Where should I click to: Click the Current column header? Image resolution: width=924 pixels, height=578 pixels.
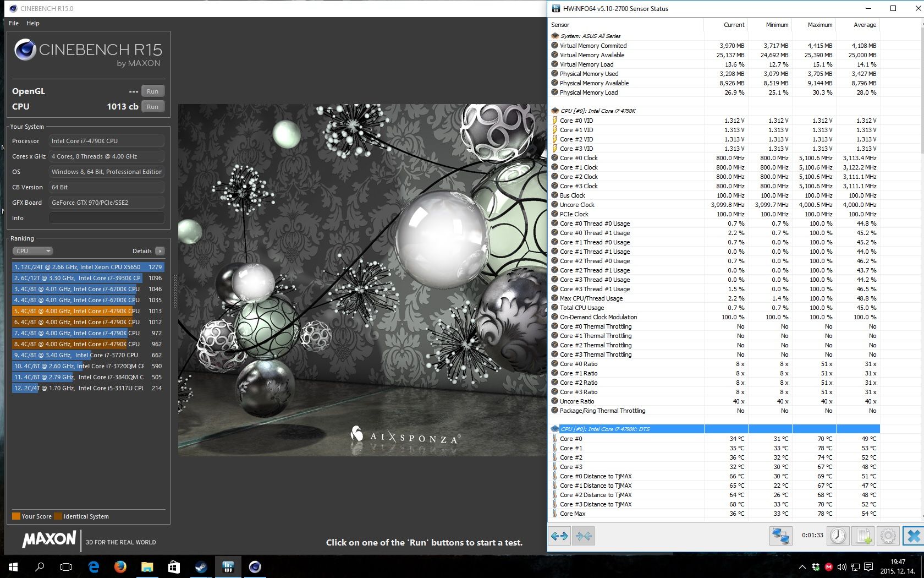(x=726, y=25)
